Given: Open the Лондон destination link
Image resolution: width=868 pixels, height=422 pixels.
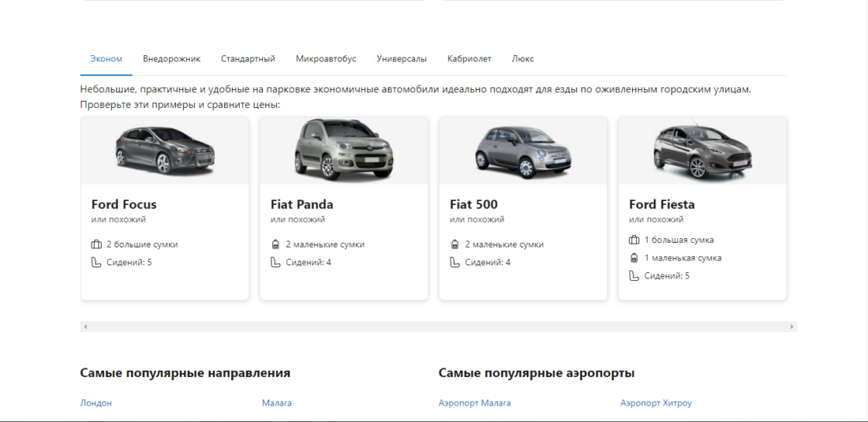Looking at the screenshot, I should pos(95,403).
